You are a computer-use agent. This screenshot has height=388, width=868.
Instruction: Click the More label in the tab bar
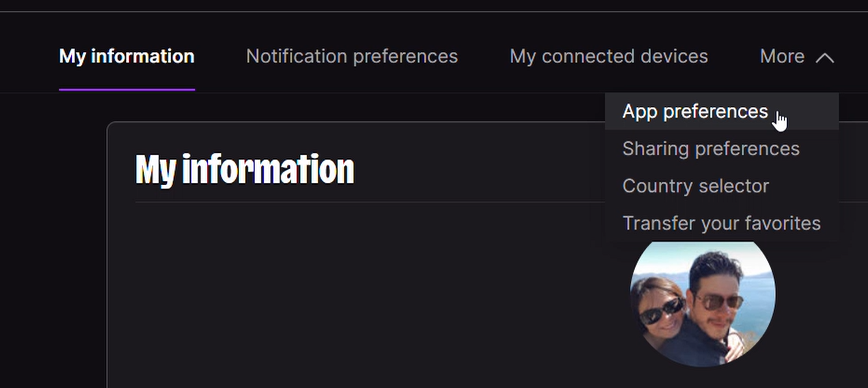pyautogui.click(x=782, y=56)
